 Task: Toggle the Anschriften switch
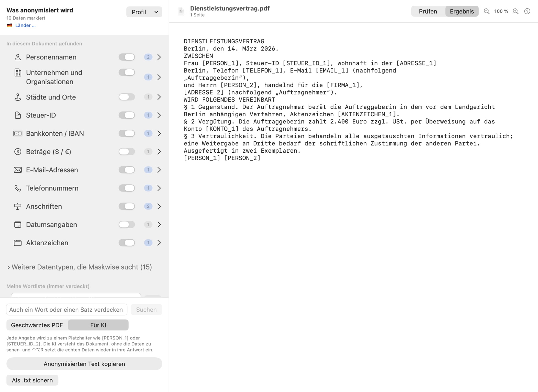click(x=127, y=206)
